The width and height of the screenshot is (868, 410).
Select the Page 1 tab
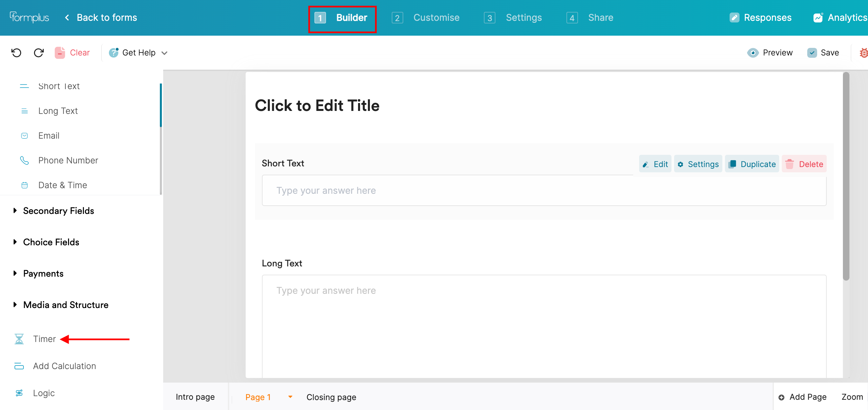(258, 397)
